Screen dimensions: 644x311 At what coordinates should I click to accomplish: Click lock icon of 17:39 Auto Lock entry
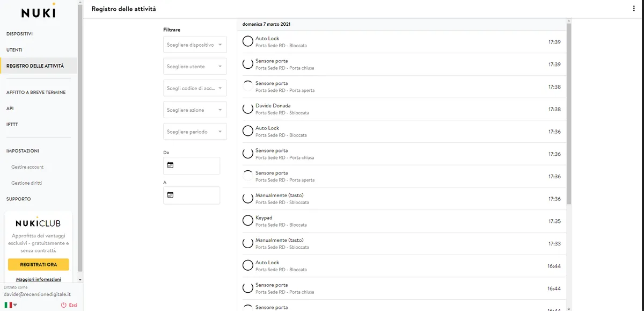(x=247, y=41)
